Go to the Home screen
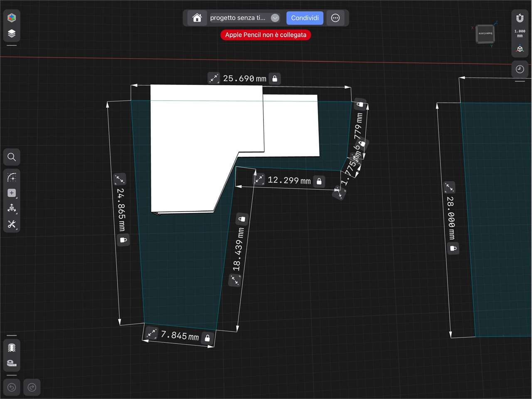This screenshot has width=532, height=399. 197,18
